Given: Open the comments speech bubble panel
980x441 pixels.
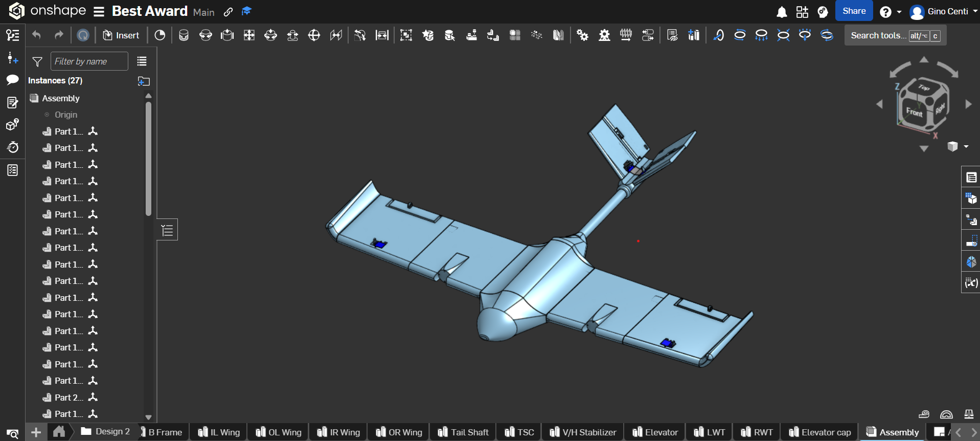Looking at the screenshot, I should click(x=13, y=80).
